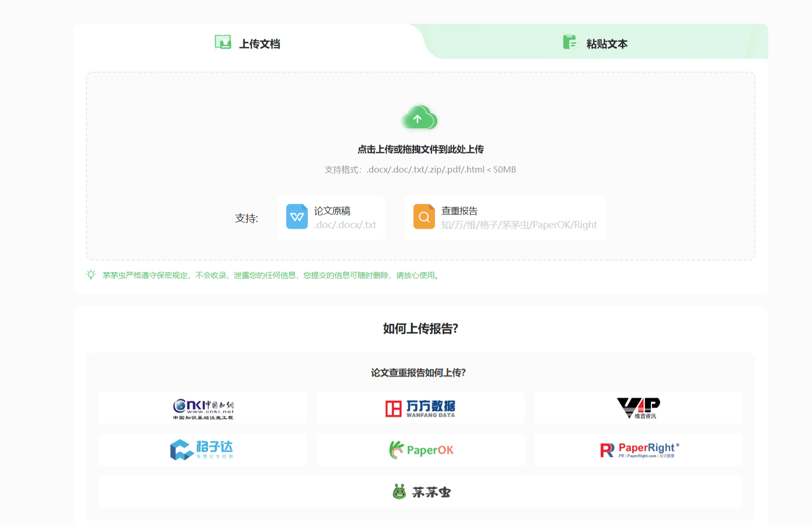Open the PaperRight upload guide
The height and width of the screenshot is (525, 812).
click(638, 450)
